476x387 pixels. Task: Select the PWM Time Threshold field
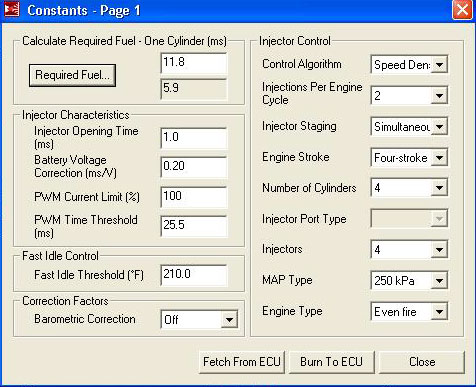tap(194, 226)
